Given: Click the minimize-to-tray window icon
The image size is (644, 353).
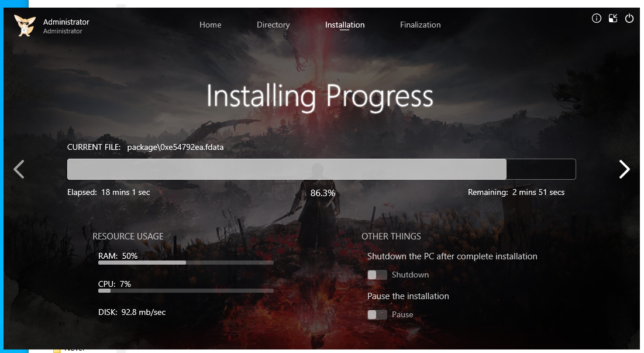Looking at the screenshot, I should [x=613, y=18].
